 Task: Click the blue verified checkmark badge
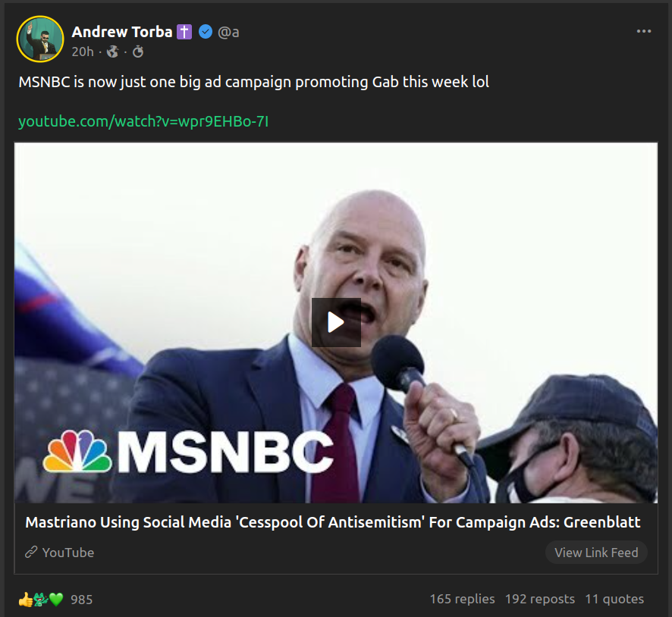(205, 32)
